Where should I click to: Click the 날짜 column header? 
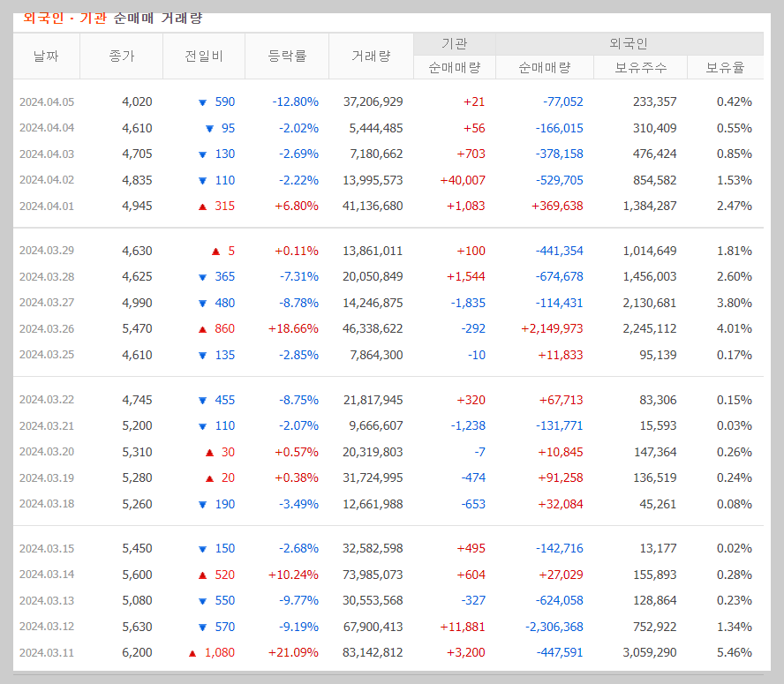[47, 56]
